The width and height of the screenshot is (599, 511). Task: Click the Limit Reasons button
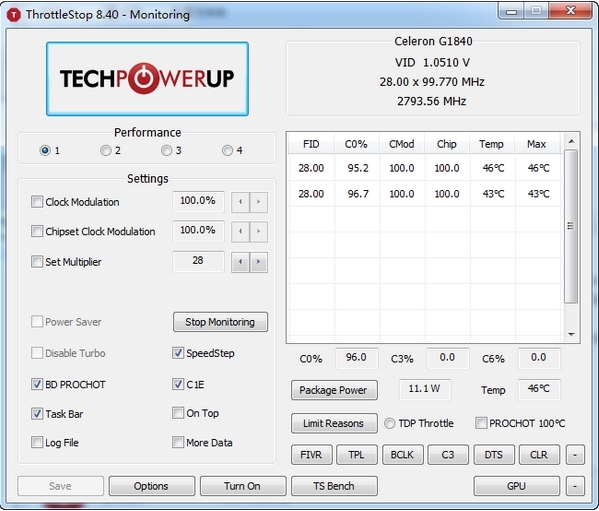(334, 423)
